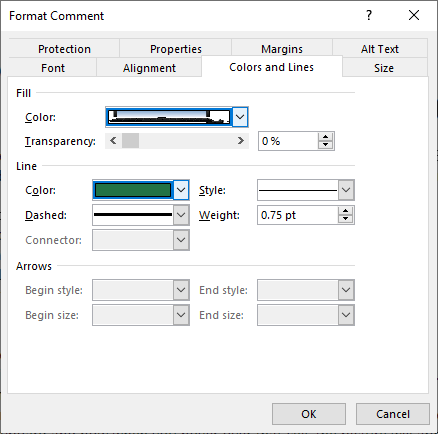
Task: Click the green line color swatch
Action: click(133, 190)
